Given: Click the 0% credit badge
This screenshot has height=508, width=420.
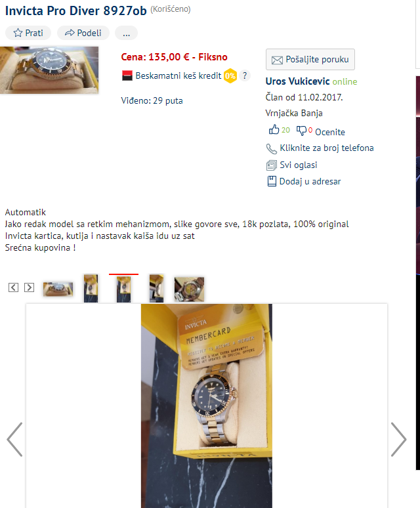Looking at the screenshot, I should [x=230, y=76].
